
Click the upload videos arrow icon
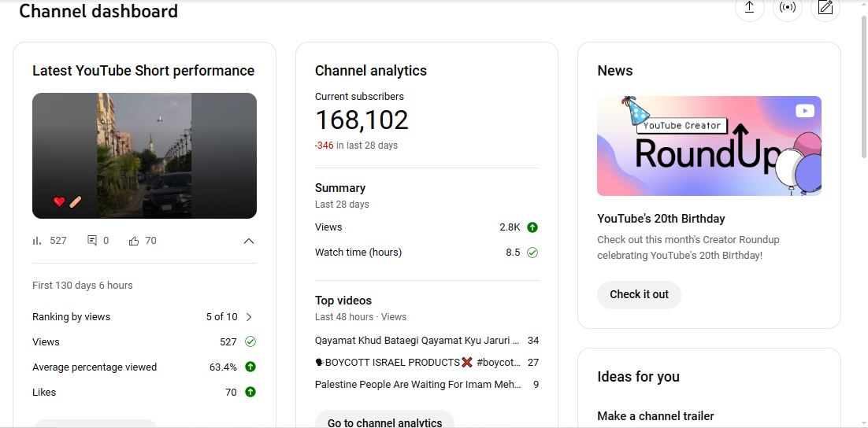pyautogui.click(x=749, y=8)
